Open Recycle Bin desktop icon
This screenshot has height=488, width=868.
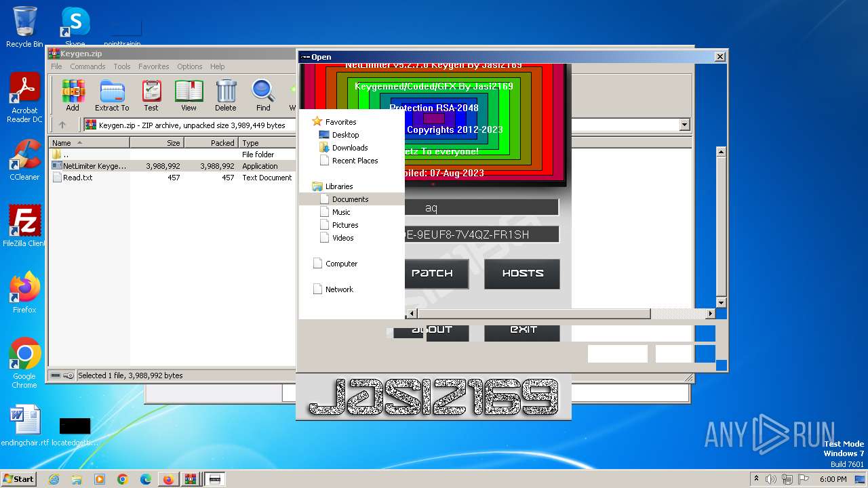click(24, 27)
